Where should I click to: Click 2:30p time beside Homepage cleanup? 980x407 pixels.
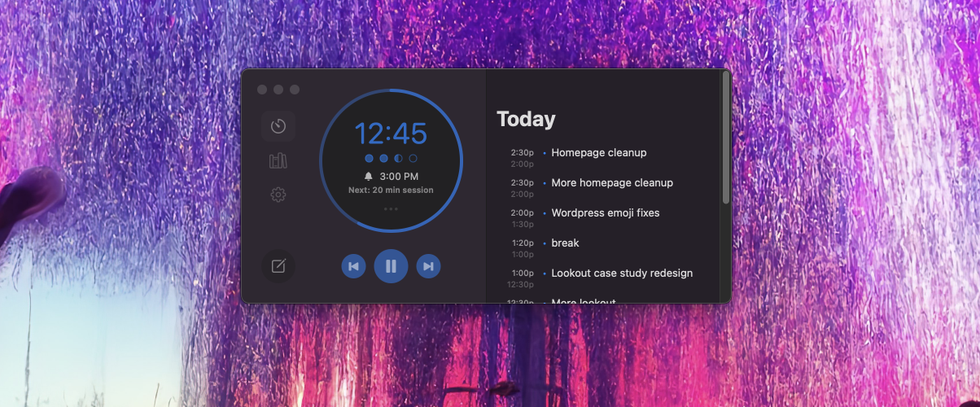pyautogui.click(x=522, y=152)
